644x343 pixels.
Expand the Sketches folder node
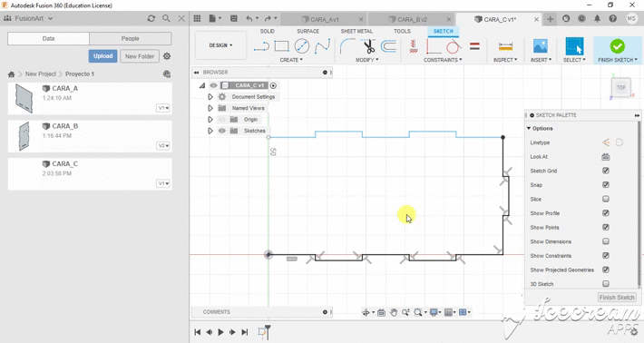pos(210,131)
